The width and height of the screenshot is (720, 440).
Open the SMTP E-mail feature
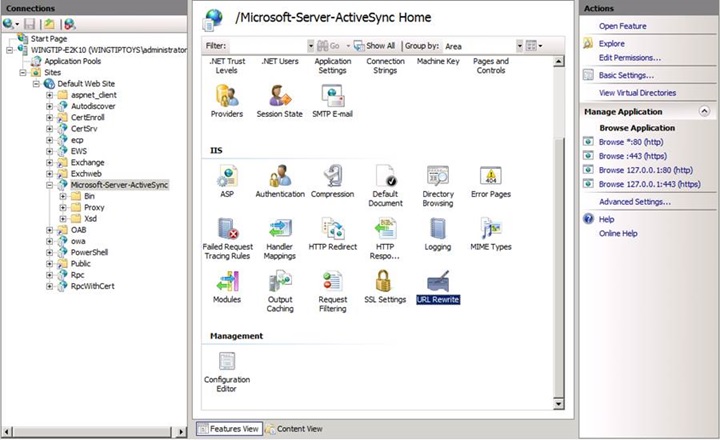pos(332,101)
